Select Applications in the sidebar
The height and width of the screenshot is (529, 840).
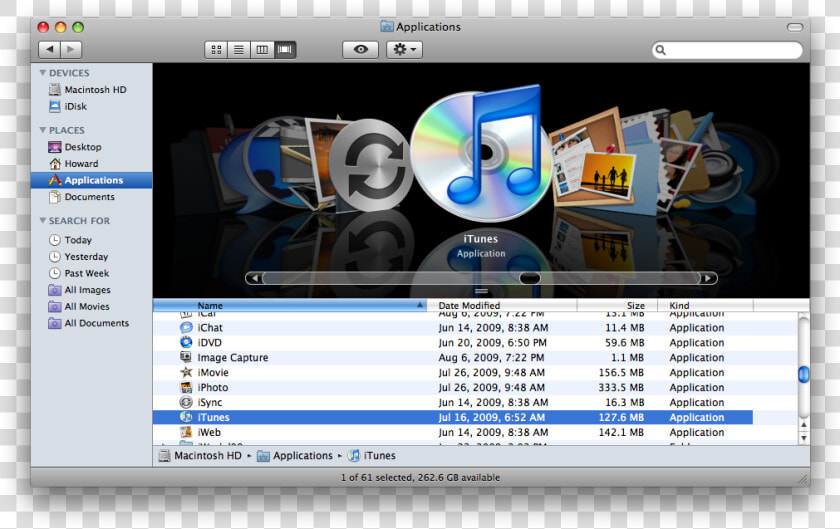91,180
